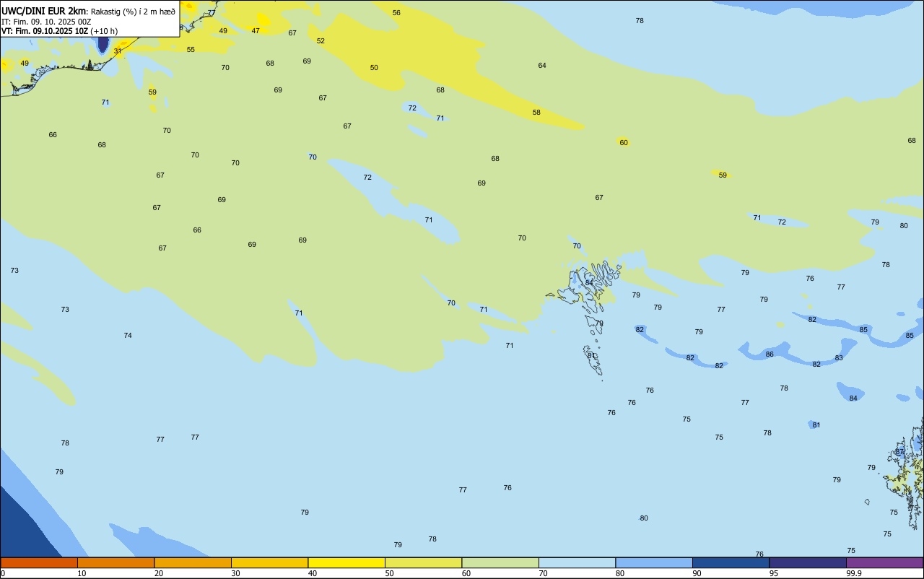Viewport: 924px width, 579px height.
Task: Select the 70–80 pale blue legend swatch
Action: coord(577,562)
